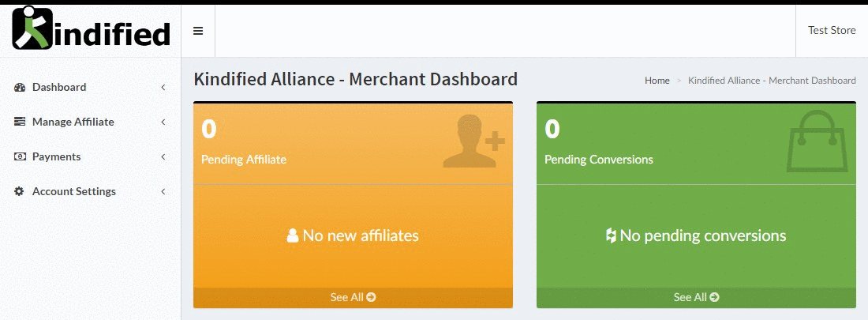
Task: Expand the Manage Affiliate chevron
Action: 163,122
